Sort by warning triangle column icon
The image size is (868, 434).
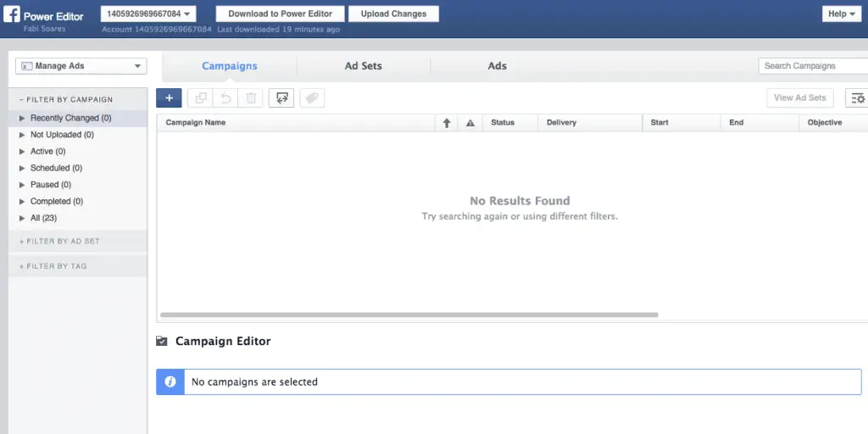pos(470,123)
